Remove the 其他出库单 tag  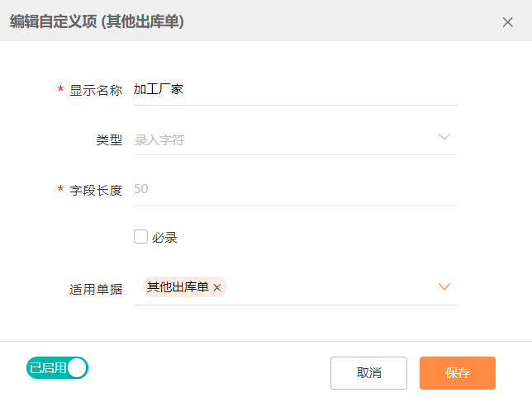point(217,287)
